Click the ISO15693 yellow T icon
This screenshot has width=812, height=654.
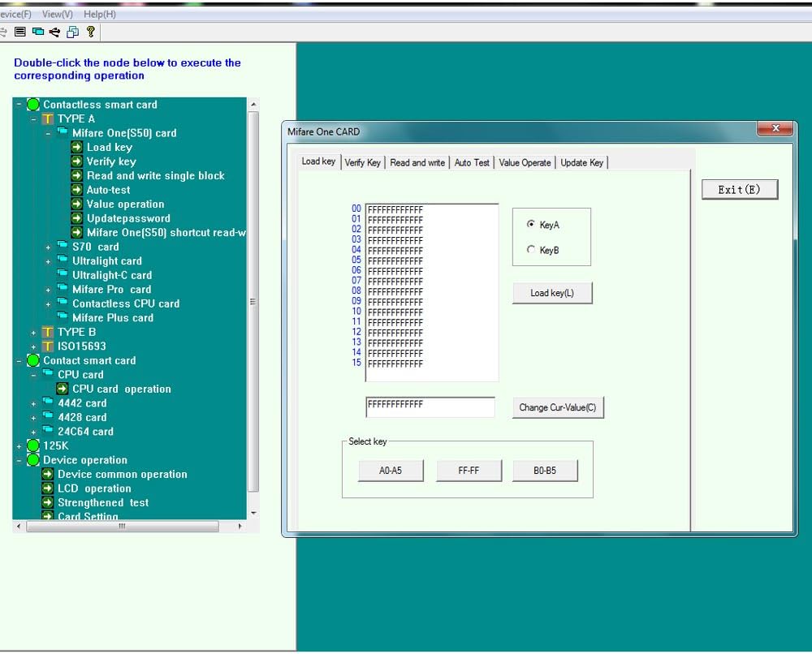click(48, 346)
